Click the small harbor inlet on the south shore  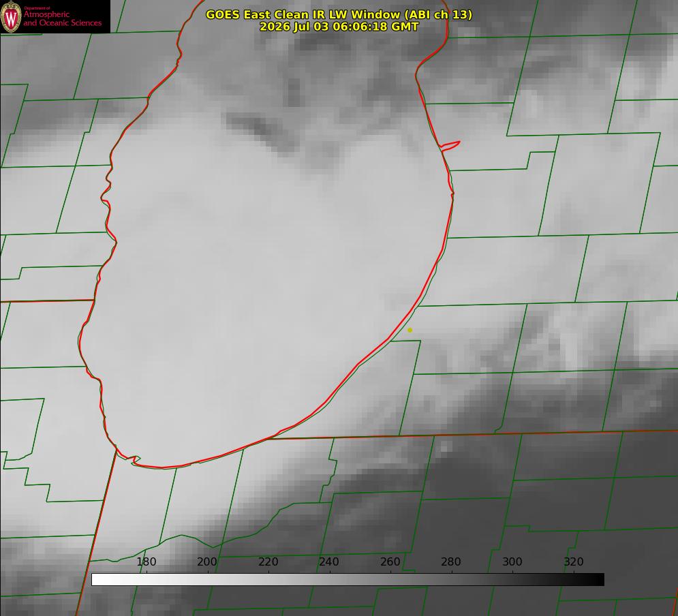pyautogui.click(x=134, y=459)
